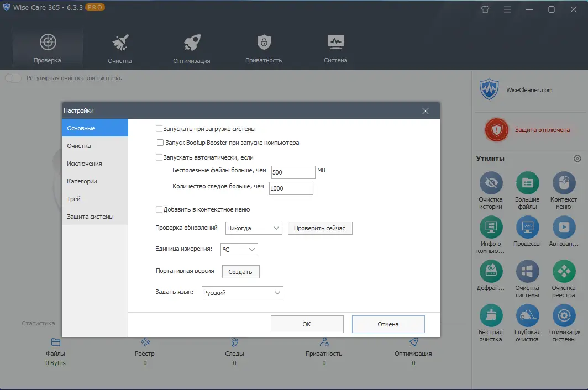Select Исключения settings tab
Image resolution: width=588 pixels, height=390 pixels.
95,163
